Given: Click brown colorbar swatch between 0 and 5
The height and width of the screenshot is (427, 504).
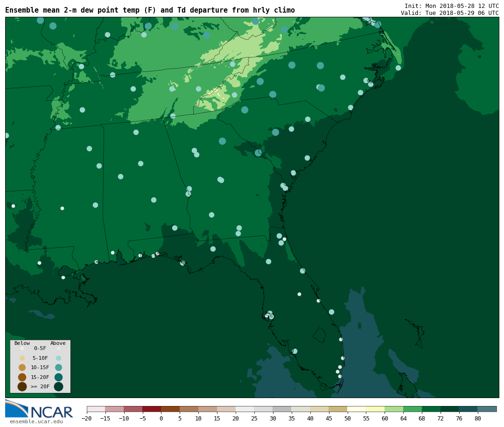Looking at the screenshot, I should click(x=171, y=409).
